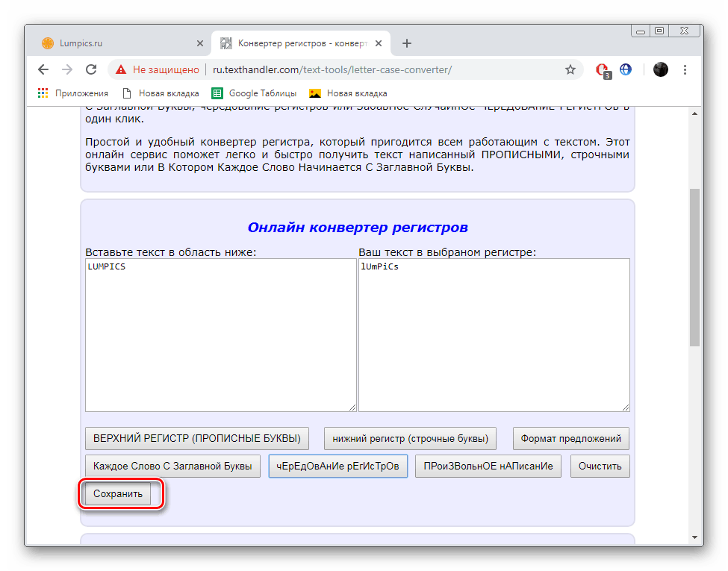Screen dimensions: 728x571
Task: Click the address bar URL
Action: [x=332, y=69]
